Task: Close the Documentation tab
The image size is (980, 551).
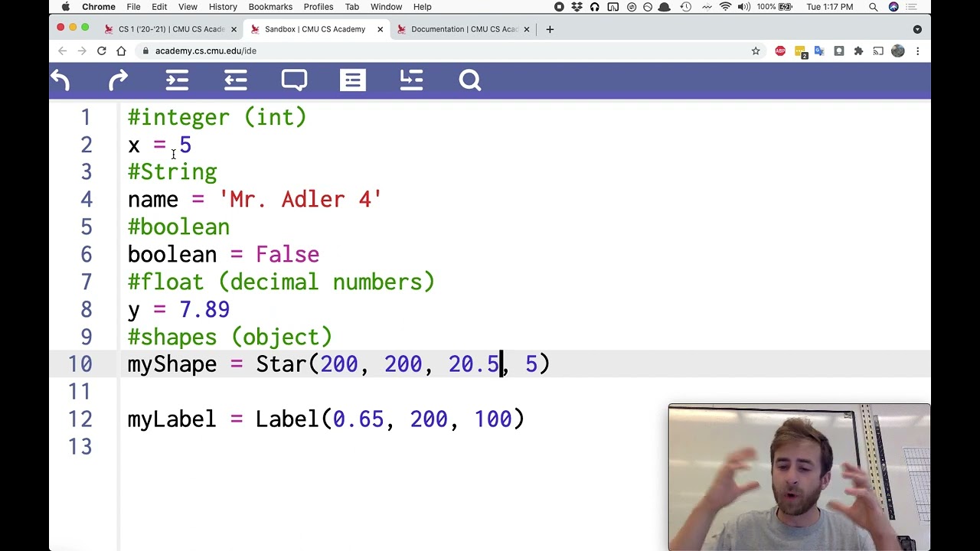Action: (526, 29)
